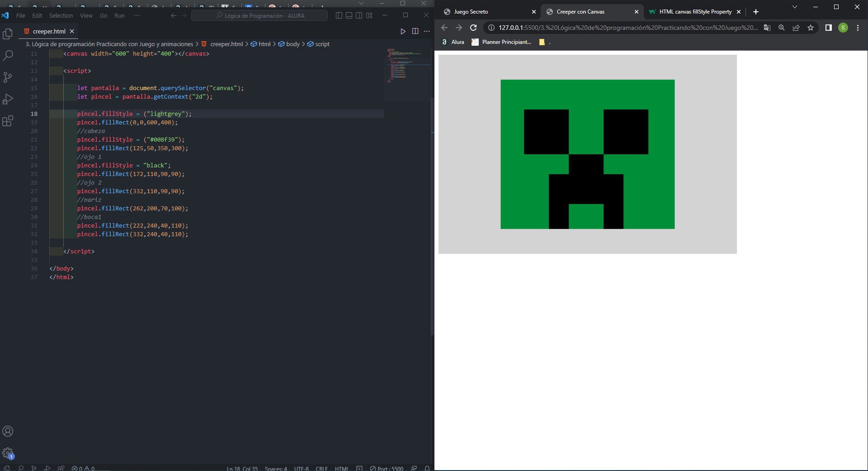Share this page icon

[796, 28]
